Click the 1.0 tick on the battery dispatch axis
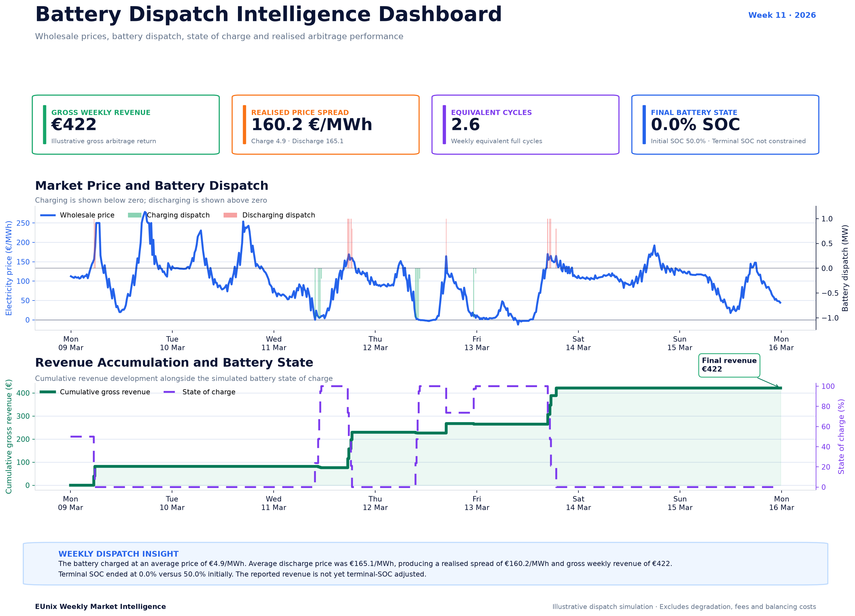855x616 pixels. (827, 219)
